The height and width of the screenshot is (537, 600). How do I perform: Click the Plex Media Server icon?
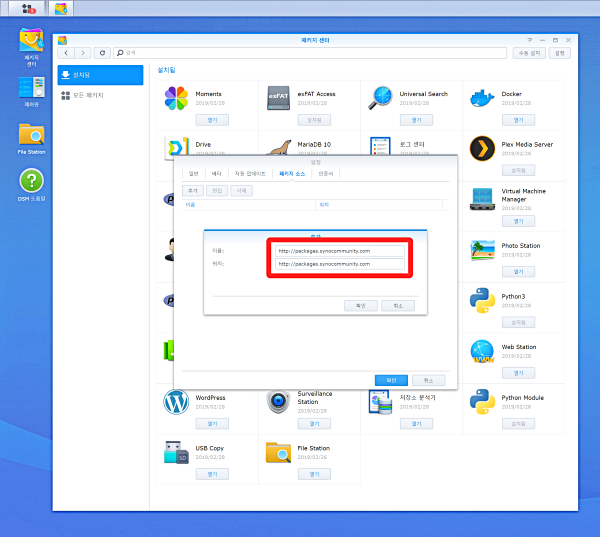[x=482, y=149]
